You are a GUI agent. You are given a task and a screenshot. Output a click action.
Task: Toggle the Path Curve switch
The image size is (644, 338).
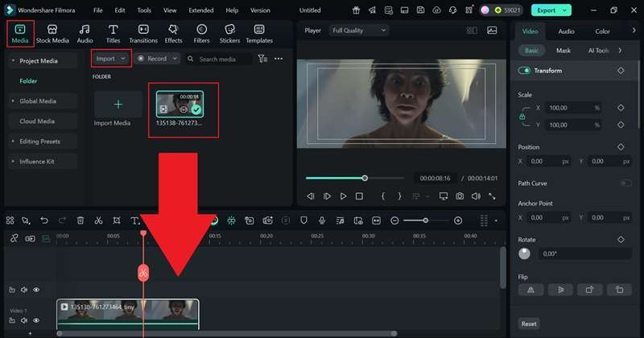625,183
